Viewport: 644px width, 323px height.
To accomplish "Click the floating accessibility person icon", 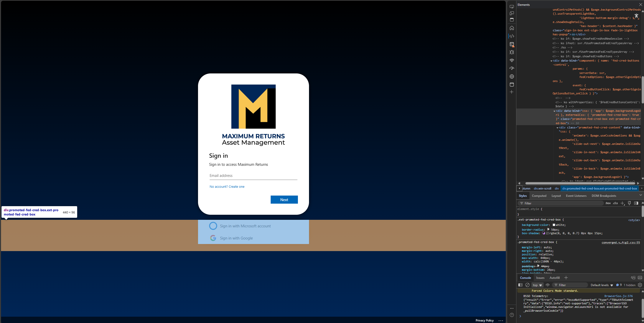I will (636, 16).
